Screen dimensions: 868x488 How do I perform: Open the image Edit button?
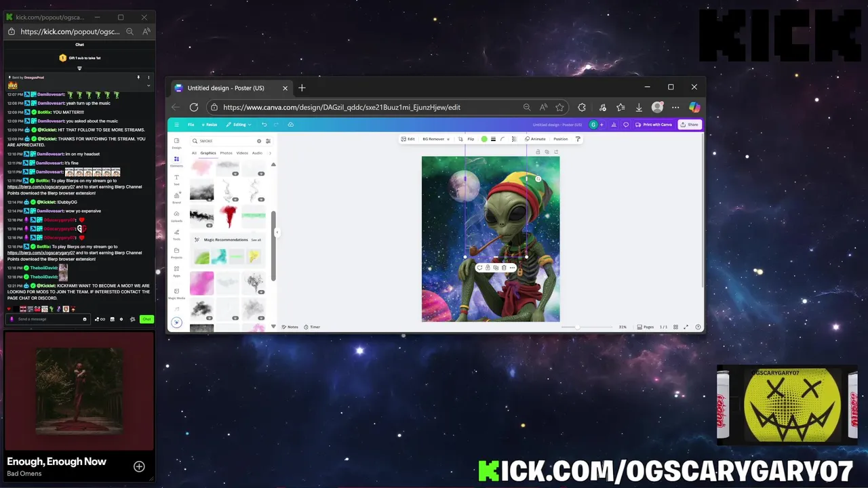coord(408,139)
